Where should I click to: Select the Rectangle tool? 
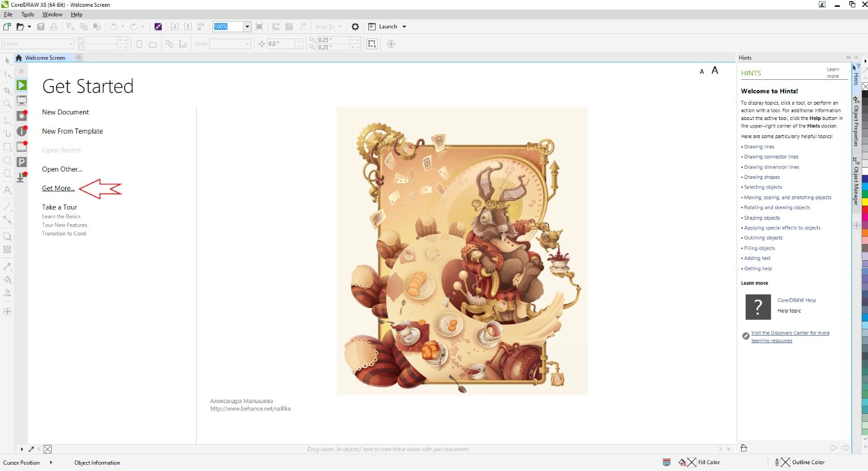7,147
